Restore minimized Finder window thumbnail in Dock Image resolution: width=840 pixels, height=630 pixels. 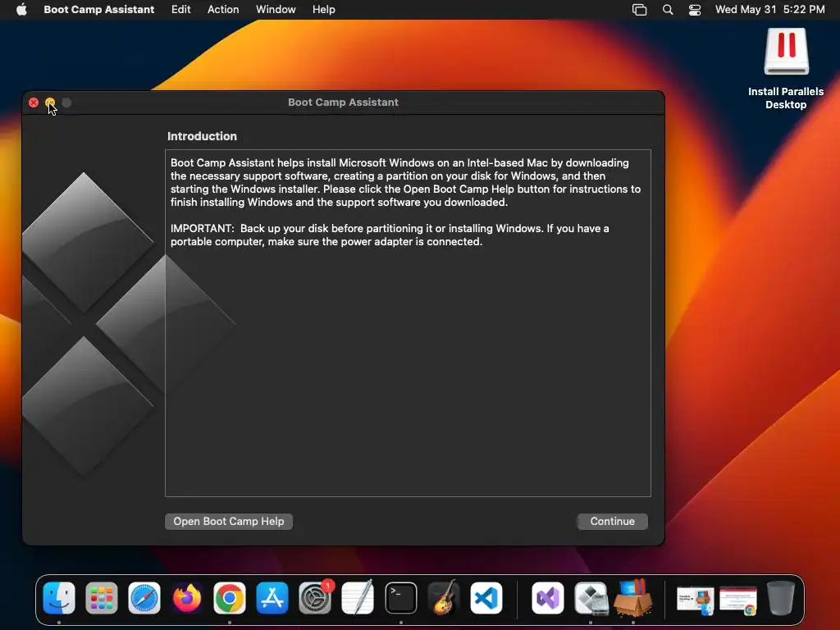pos(696,600)
